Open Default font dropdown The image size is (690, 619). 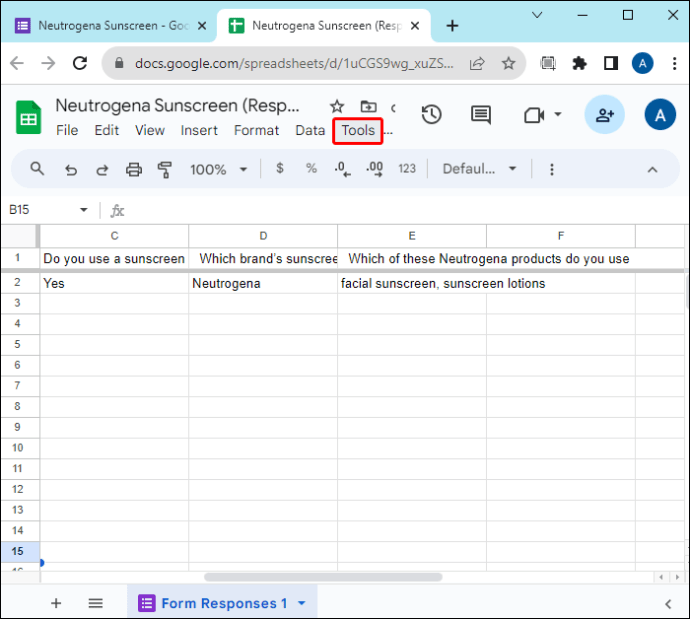[x=479, y=169]
